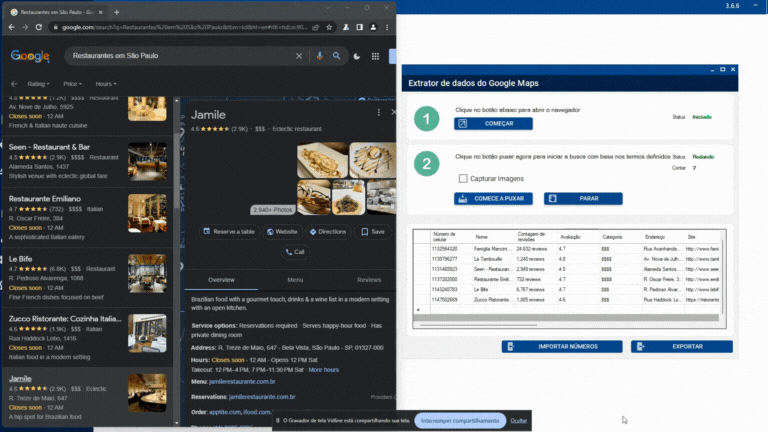Click the EXPORTAR button
Viewport: 768px width, 432px height.
click(x=682, y=346)
